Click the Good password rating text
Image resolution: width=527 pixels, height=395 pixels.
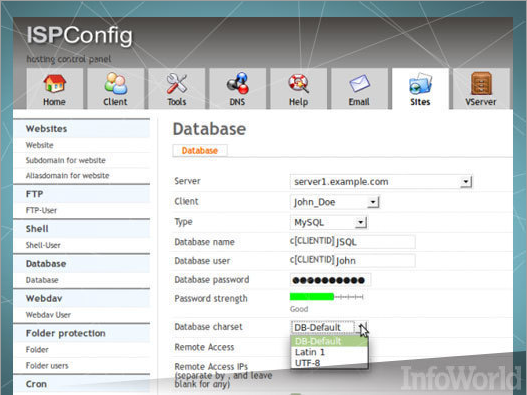(299, 309)
